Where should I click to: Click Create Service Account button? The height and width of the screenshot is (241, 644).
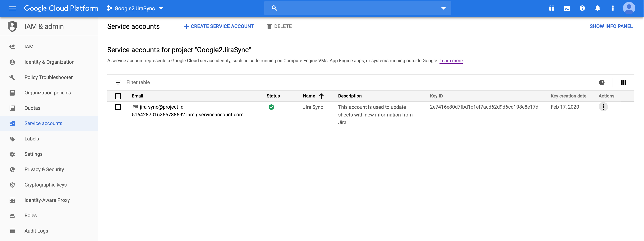click(x=219, y=26)
